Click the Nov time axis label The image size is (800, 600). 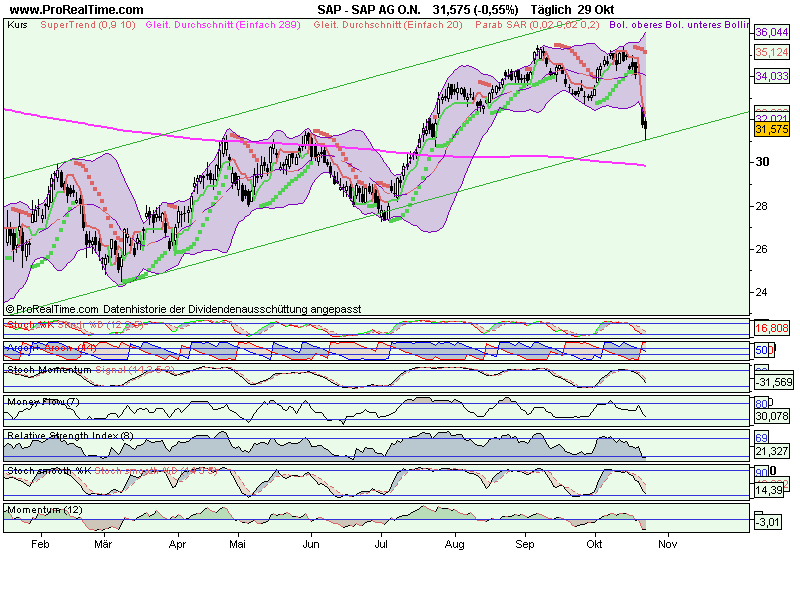coord(667,544)
